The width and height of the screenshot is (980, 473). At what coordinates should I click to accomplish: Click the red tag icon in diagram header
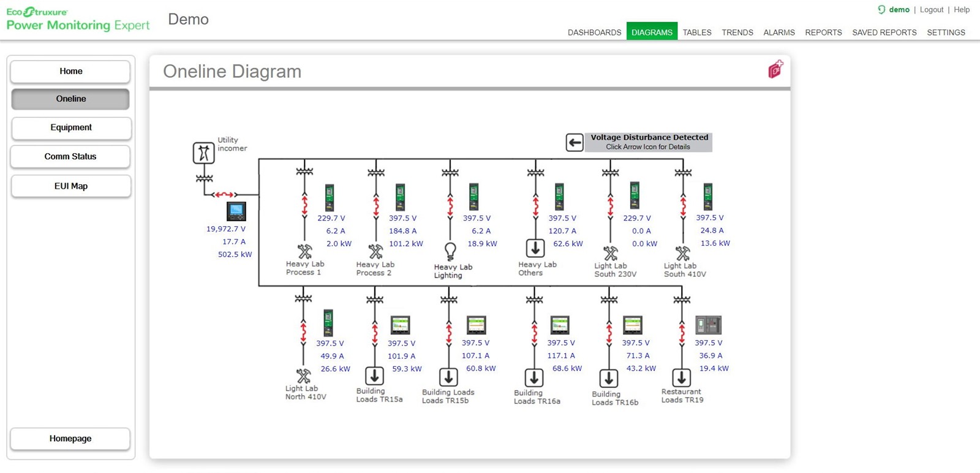click(x=775, y=69)
